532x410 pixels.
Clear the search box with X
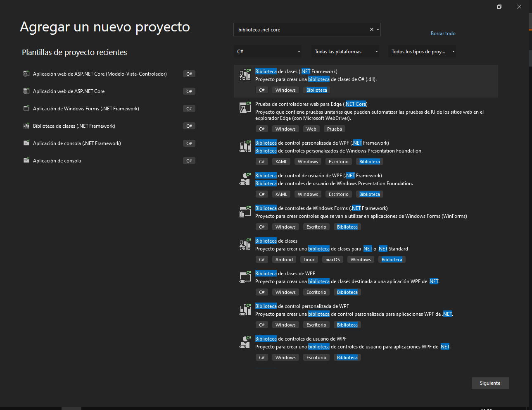click(372, 29)
